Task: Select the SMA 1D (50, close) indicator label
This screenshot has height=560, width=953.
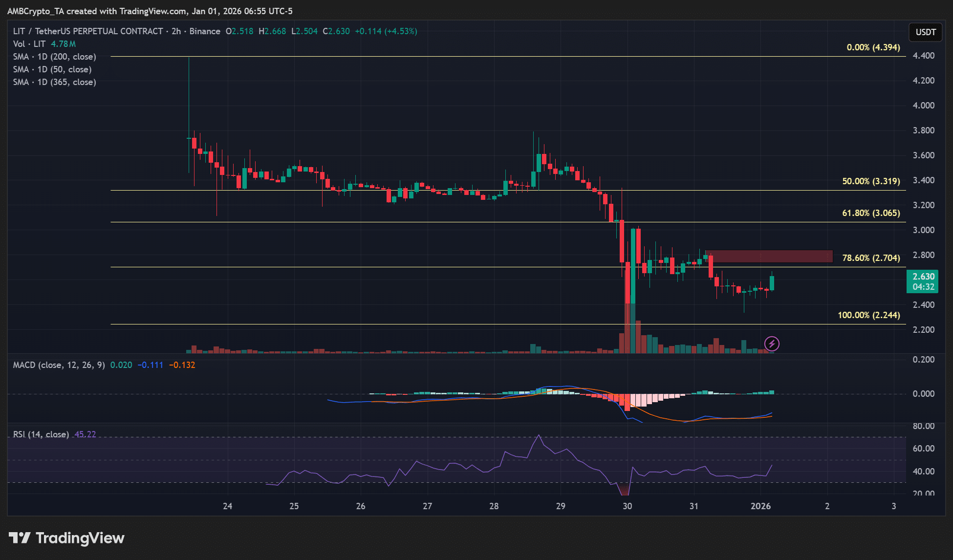Action: (x=52, y=69)
